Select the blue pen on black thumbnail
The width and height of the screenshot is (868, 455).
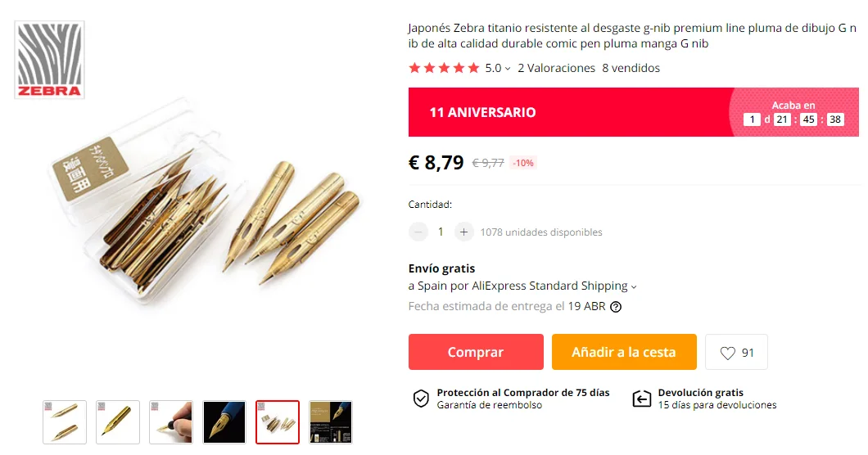click(x=224, y=422)
